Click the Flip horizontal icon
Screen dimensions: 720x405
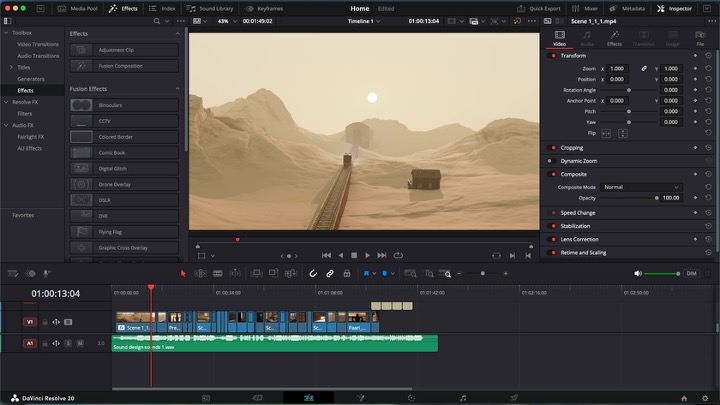pyautogui.click(x=606, y=134)
